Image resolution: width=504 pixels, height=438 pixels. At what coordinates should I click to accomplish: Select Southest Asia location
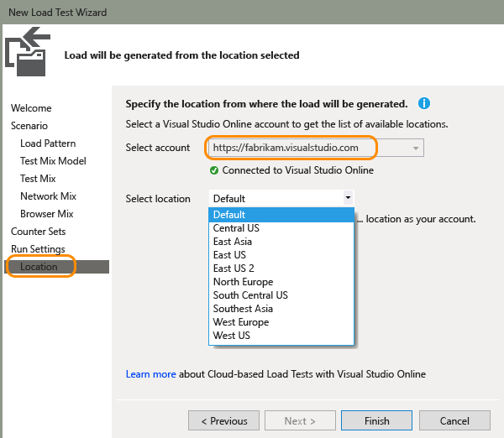coord(281,309)
